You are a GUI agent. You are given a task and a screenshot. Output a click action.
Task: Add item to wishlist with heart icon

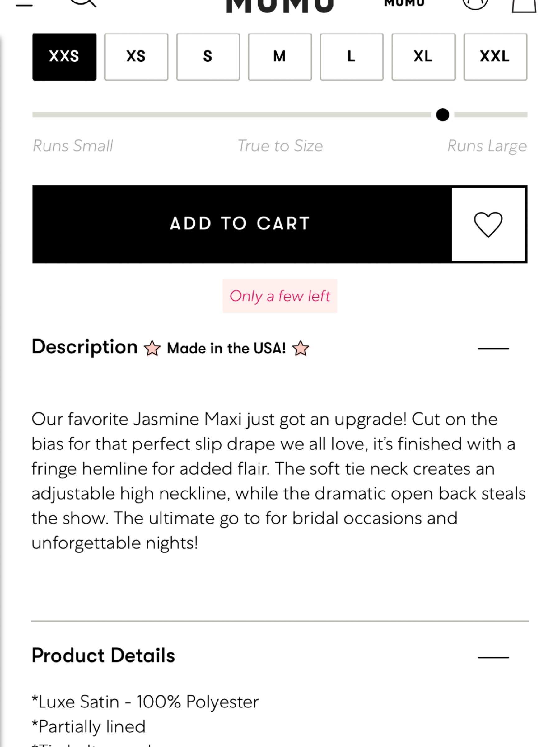488,224
